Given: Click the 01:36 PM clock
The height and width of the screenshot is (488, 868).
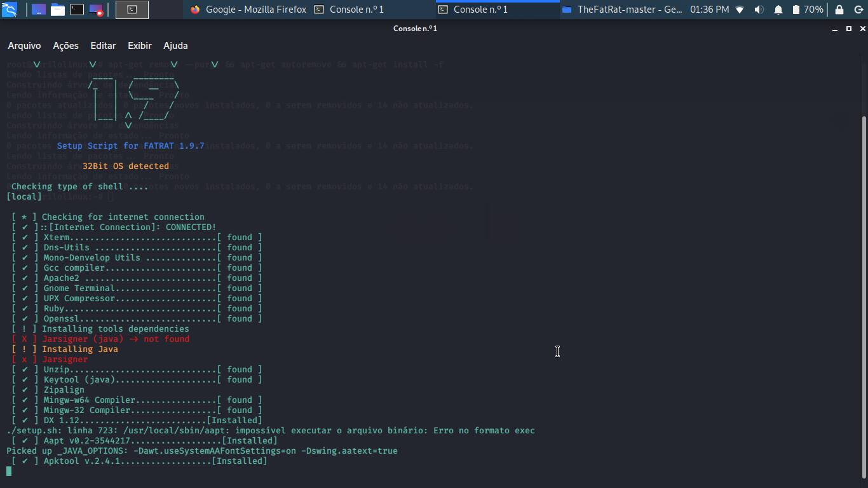Looking at the screenshot, I should (709, 10).
